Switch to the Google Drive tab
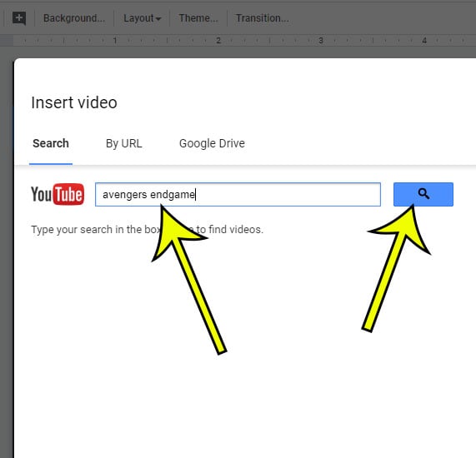The image size is (476, 458). tap(212, 143)
